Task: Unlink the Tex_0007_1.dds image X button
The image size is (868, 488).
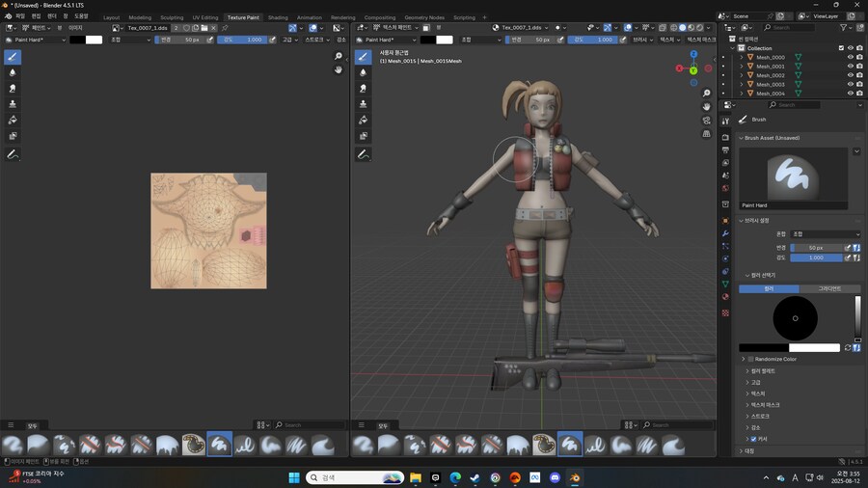Action: point(214,28)
